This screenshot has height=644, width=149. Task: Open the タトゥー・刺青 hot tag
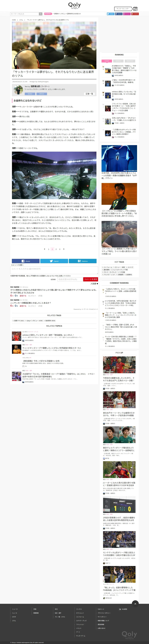pos(119,267)
